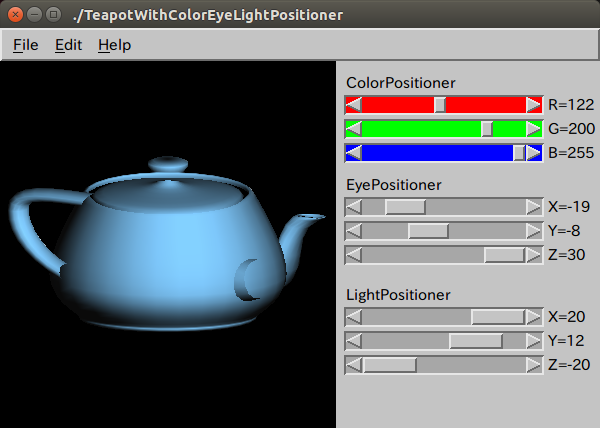Click right arrow of blue B slider
This screenshot has width=600, height=428.
(533, 153)
